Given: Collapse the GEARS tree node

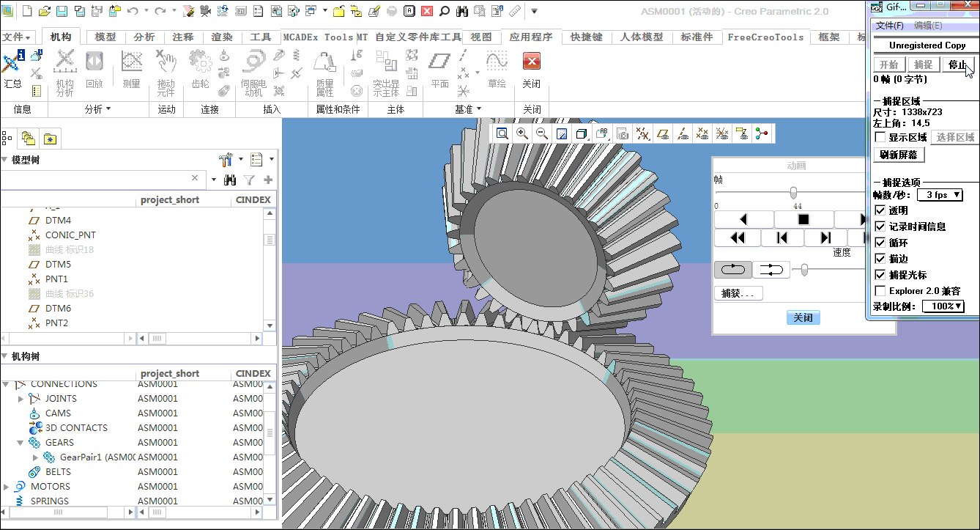Looking at the screenshot, I should click(21, 443).
